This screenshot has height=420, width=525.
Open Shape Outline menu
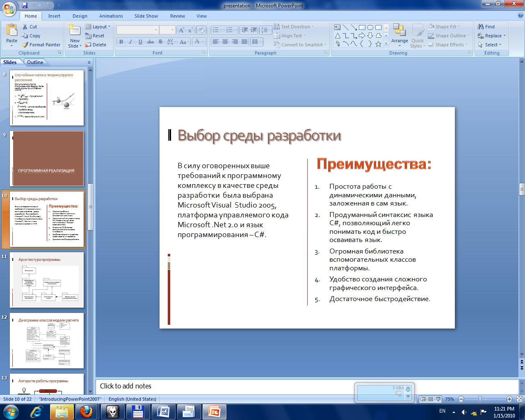(x=449, y=36)
